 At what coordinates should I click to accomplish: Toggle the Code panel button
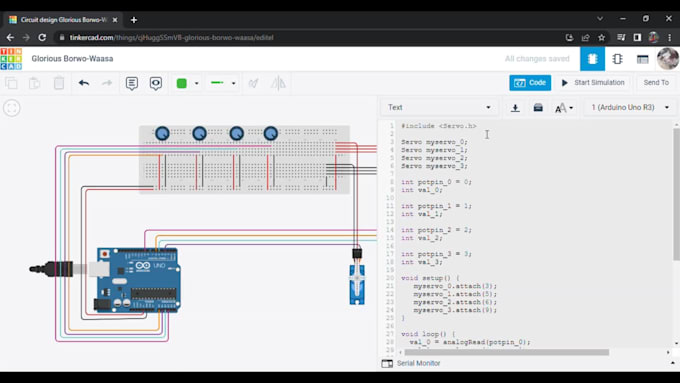[530, 82]
